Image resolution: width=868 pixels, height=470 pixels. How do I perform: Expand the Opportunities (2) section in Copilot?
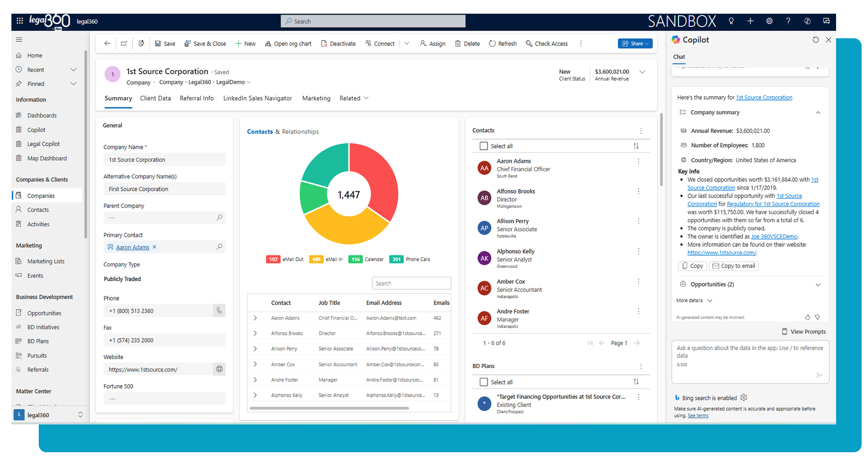point(817,285)
